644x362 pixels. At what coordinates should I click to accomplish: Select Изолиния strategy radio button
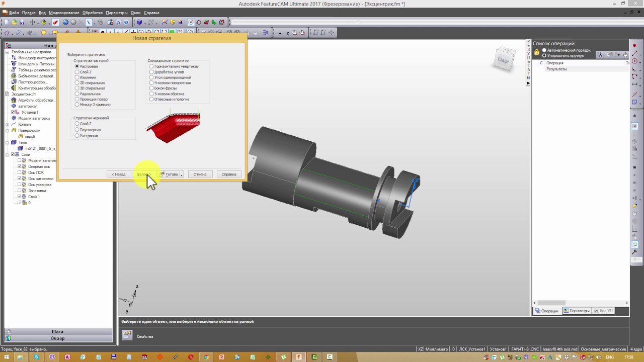(x=77, y=77)
